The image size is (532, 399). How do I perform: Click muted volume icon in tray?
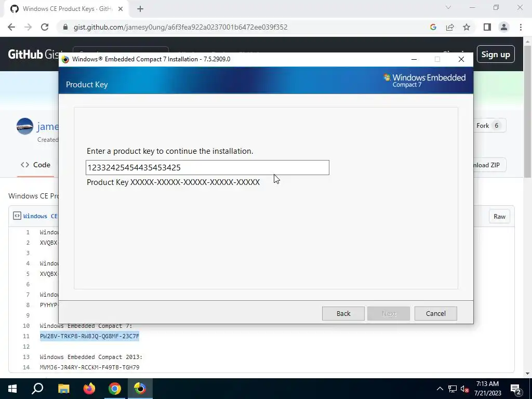coord(465,389)
